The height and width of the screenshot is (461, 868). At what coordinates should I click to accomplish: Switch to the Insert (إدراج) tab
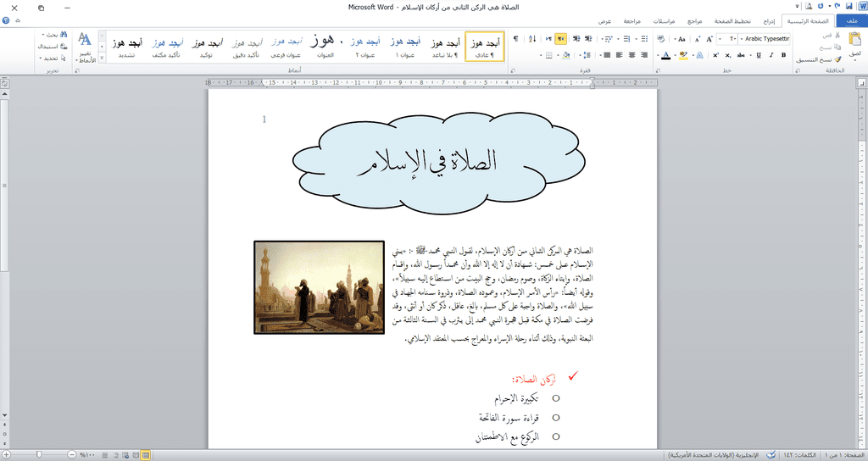tap(770, 21)
